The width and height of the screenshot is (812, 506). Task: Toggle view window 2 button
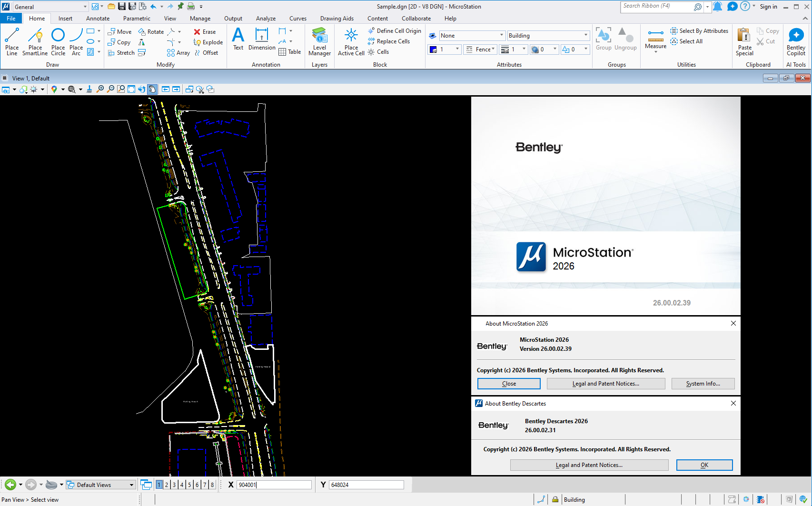click(167, 485)
